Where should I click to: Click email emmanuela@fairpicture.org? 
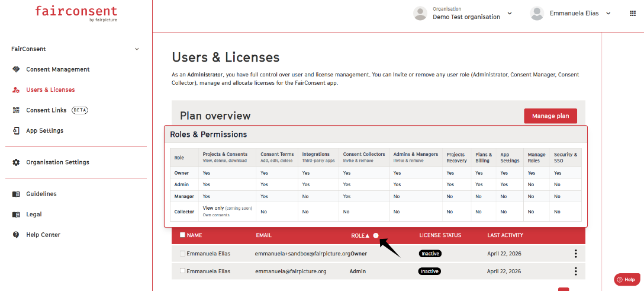291,271
